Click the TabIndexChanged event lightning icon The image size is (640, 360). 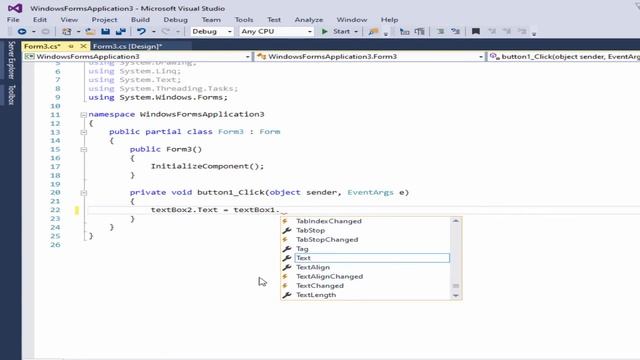(x=286, y=221)
